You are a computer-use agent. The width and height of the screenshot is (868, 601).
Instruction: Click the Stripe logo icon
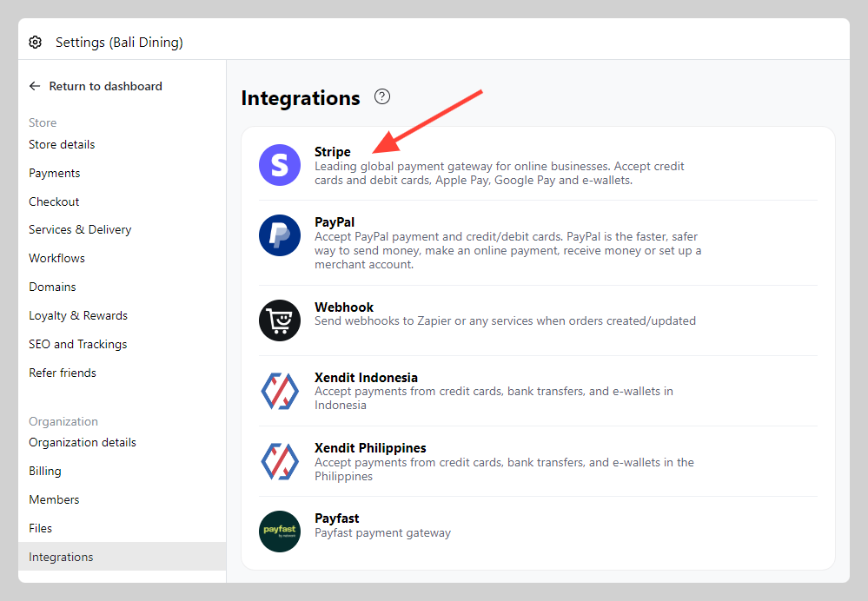(280, 165)
